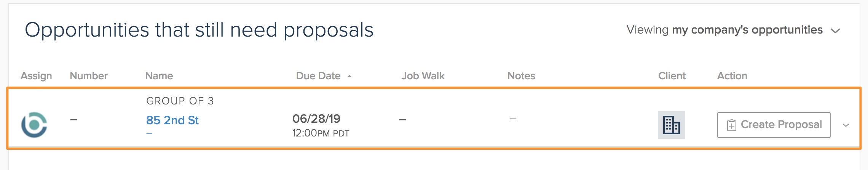The width and height of the screenshot is (868, 170).
Task: Click the Job Walk column header
Action: click(423, 76)
